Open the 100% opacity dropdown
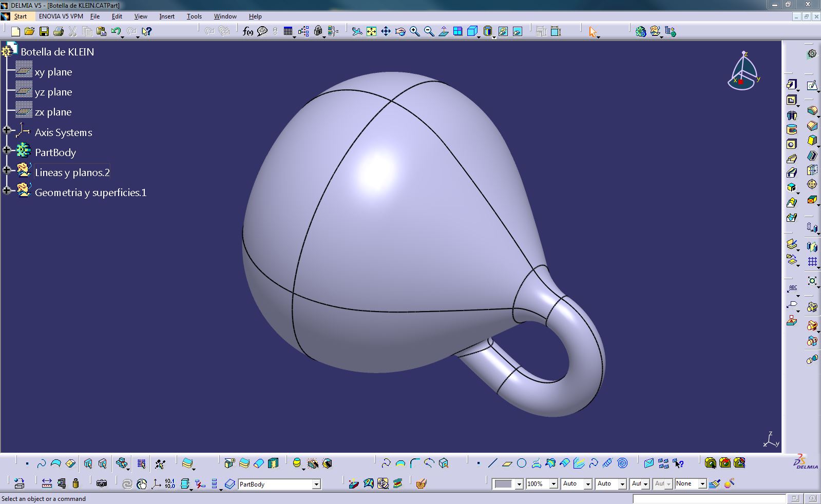This screenshot has height=504, width=821. (x=553, y=484)
